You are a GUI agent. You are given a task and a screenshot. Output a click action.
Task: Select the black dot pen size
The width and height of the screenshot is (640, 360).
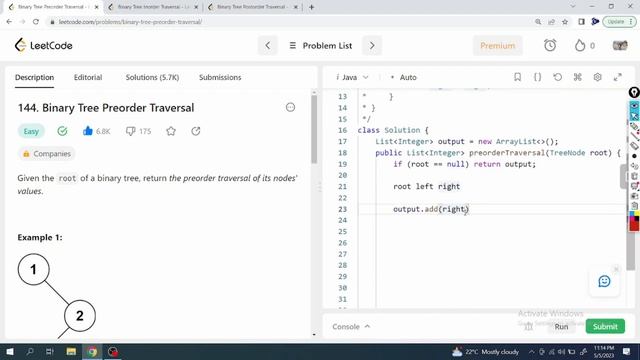[634, 156]
